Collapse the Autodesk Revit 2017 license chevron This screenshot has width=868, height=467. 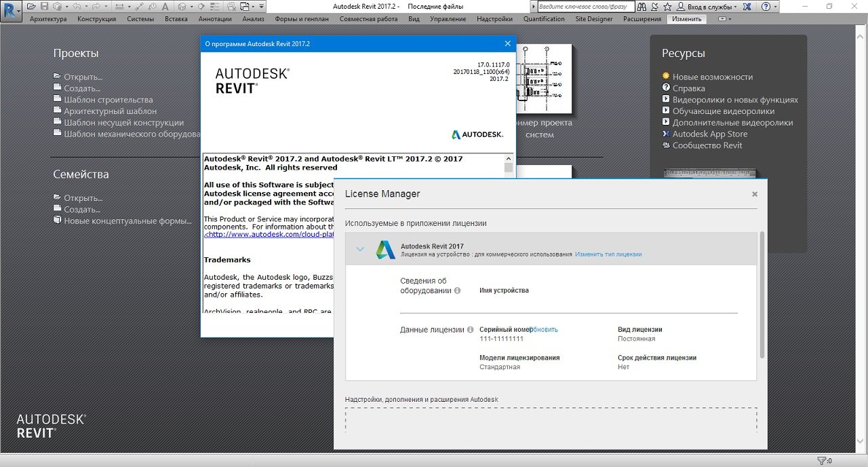360,249
